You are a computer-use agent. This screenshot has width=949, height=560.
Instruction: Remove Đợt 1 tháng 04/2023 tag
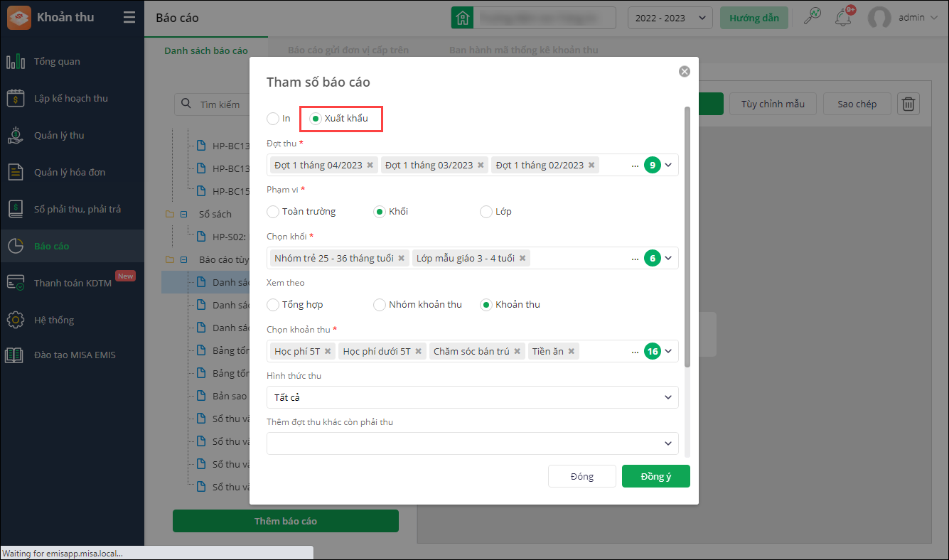click(370, 165)
